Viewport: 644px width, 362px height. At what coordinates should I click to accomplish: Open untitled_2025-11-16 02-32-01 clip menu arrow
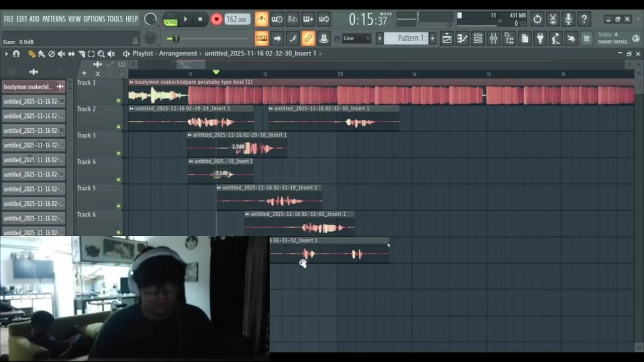248,214
